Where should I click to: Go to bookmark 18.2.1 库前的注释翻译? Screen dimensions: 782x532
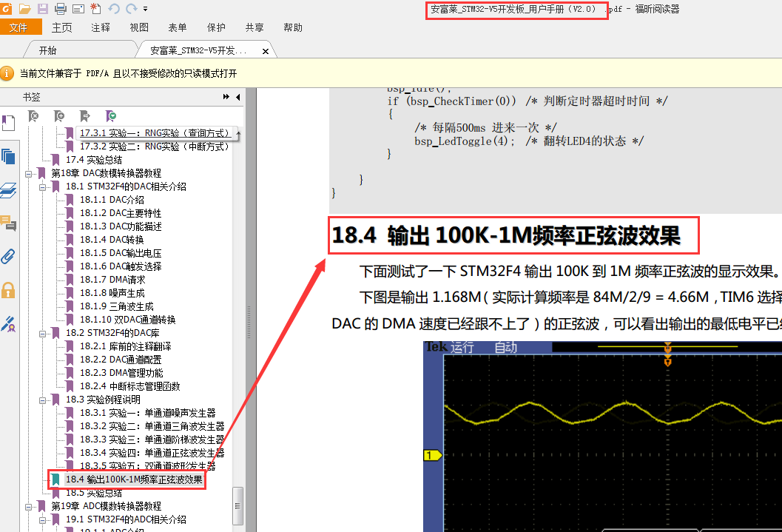(125, 346)
